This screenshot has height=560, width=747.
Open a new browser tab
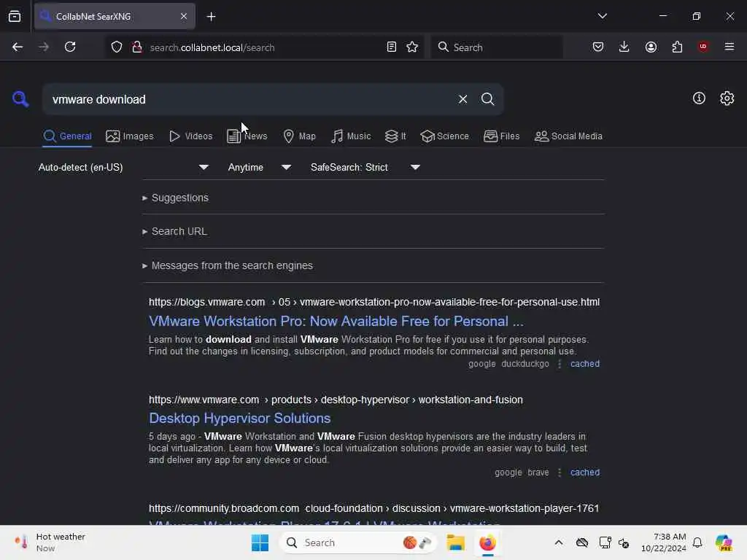coord(211,17)
